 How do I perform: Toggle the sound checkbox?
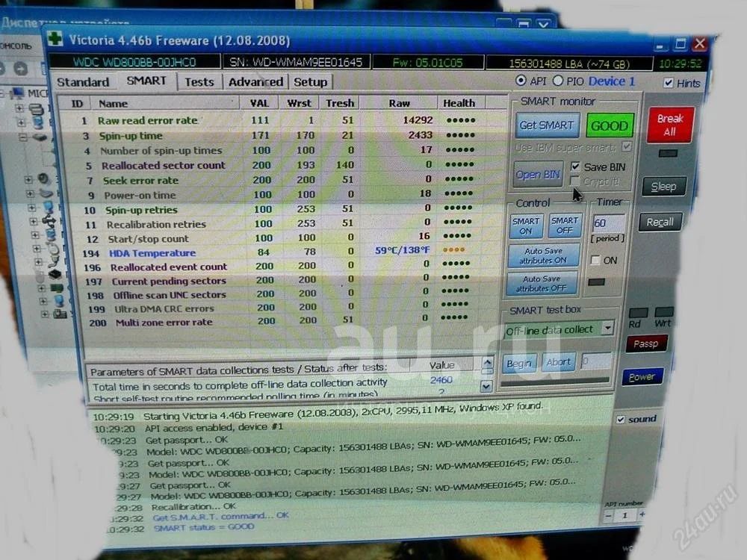coord(620,420)
